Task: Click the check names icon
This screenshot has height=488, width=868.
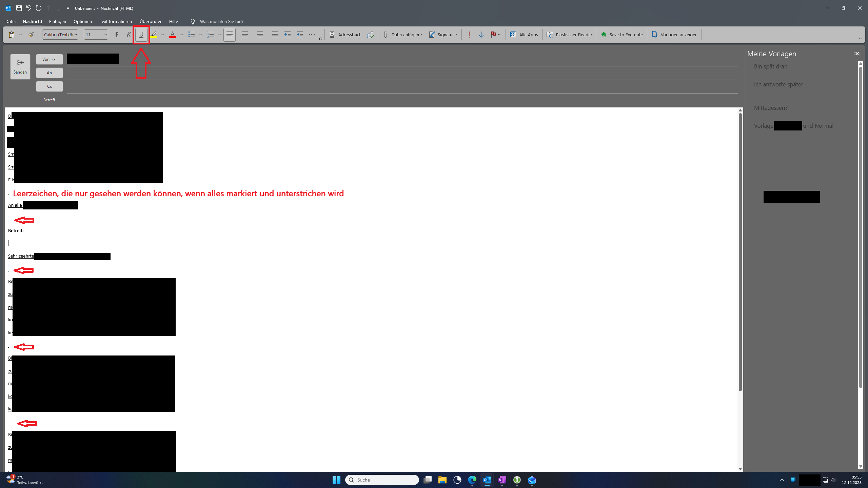Action: pos(370,35)
